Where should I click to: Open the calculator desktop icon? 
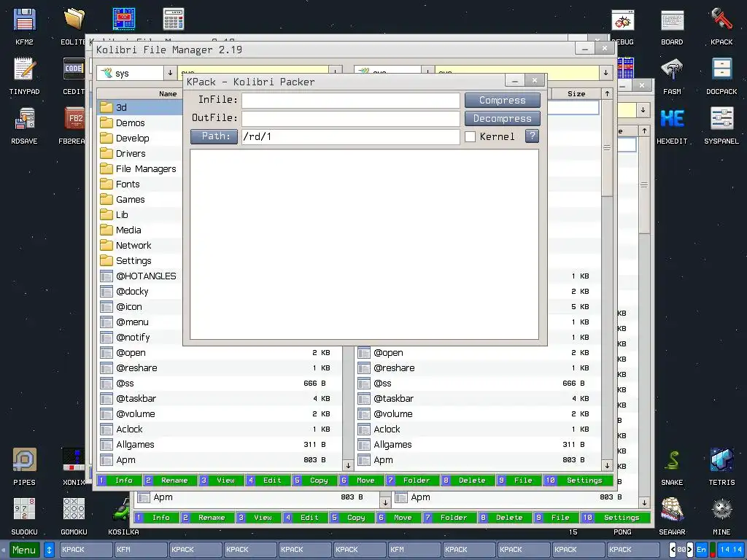coord(174,20)
